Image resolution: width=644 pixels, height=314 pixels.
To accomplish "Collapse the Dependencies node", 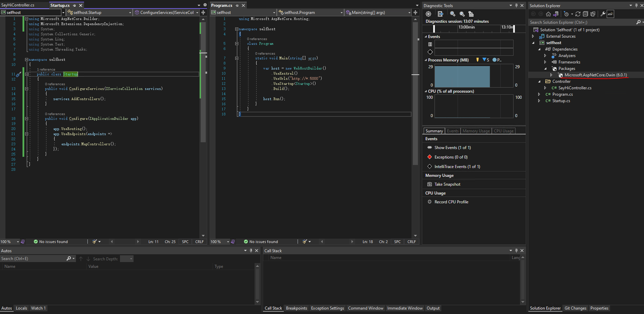I will tap(539, 49).
